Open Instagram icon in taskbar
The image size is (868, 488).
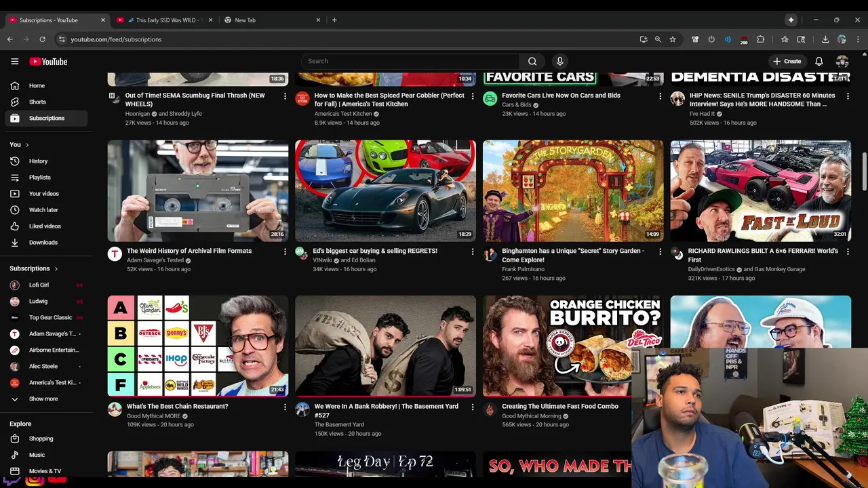(x=35, y=480)
